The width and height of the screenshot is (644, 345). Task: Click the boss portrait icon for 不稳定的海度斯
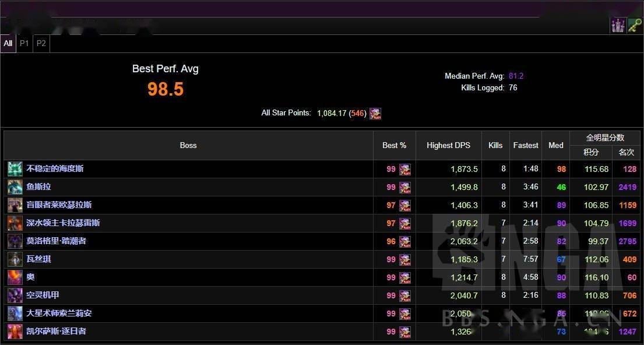(x=15, y=169)
